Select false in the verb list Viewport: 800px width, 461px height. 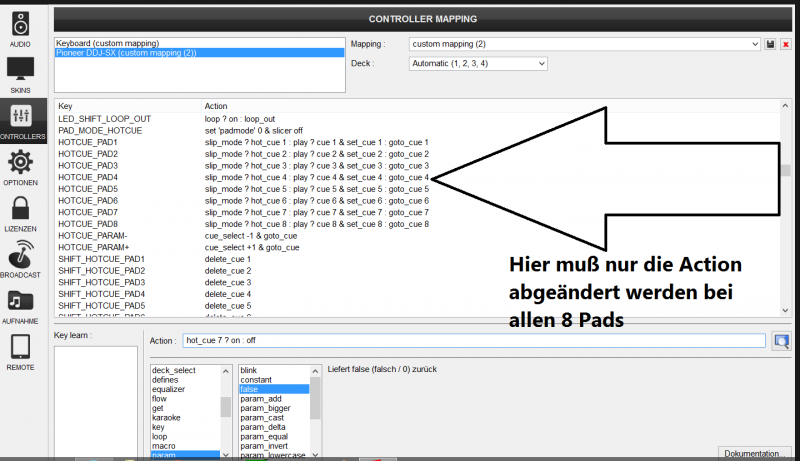[274, 389]
